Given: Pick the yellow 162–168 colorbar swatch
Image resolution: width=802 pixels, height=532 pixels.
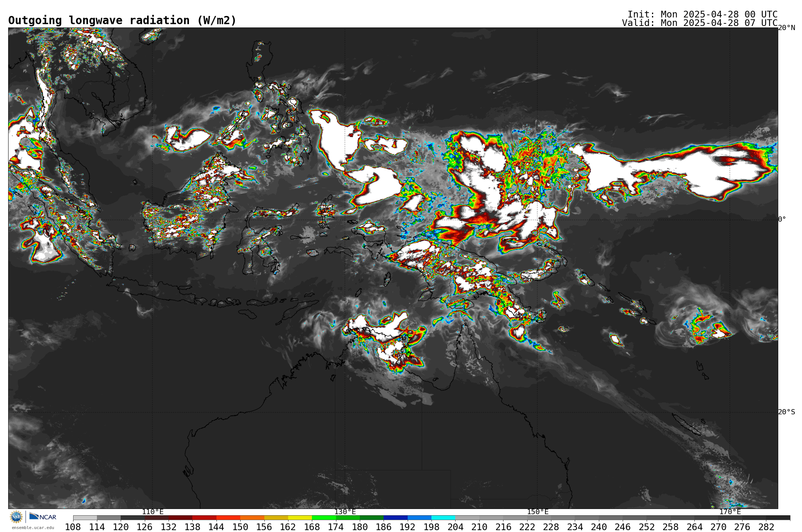Looking at the screenshot, I should click(x=300, y=518).
